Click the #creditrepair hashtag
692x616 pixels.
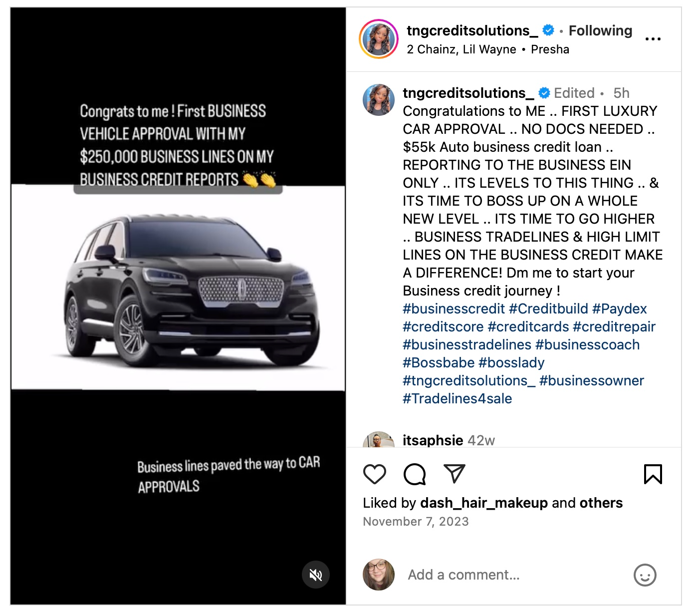point(614,327)
